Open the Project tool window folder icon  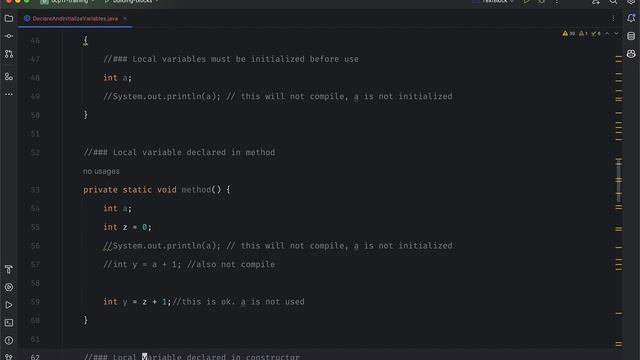pyautogui.click(x=9, y=18)
